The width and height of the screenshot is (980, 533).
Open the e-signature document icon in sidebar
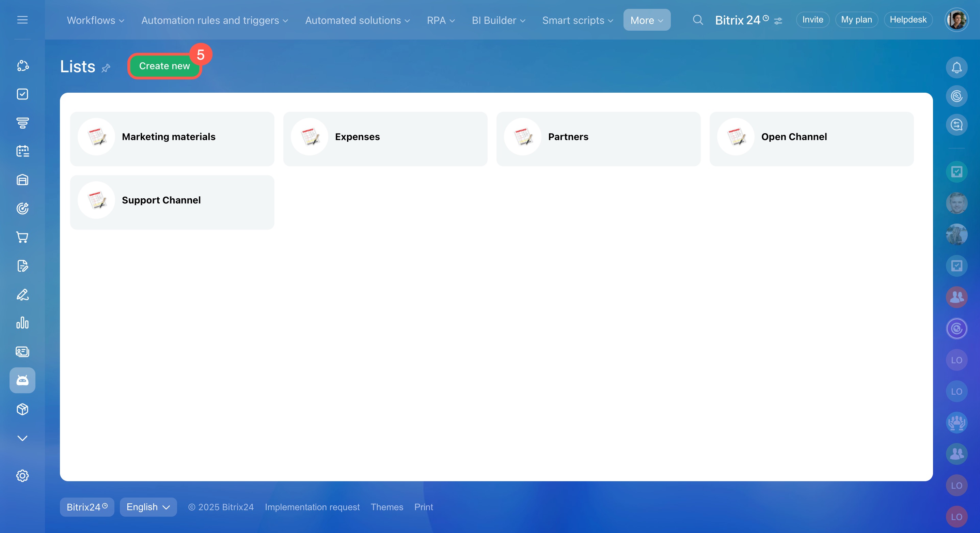(22, 266)
